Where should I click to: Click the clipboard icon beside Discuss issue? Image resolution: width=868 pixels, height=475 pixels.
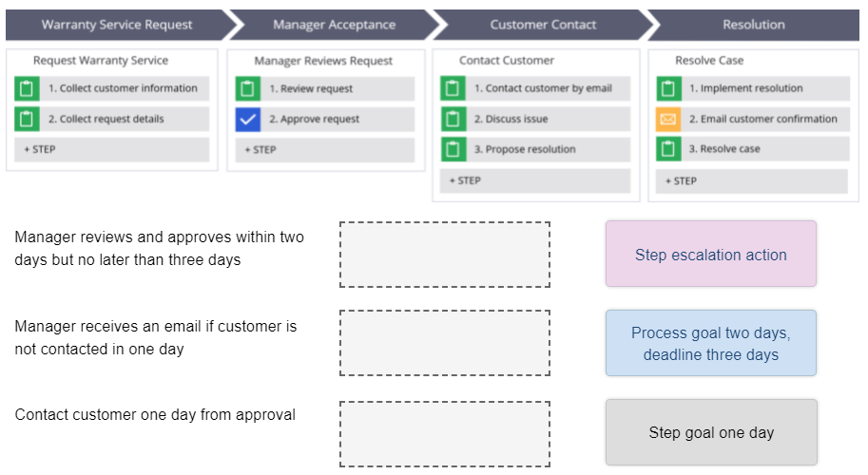(453, 119)
